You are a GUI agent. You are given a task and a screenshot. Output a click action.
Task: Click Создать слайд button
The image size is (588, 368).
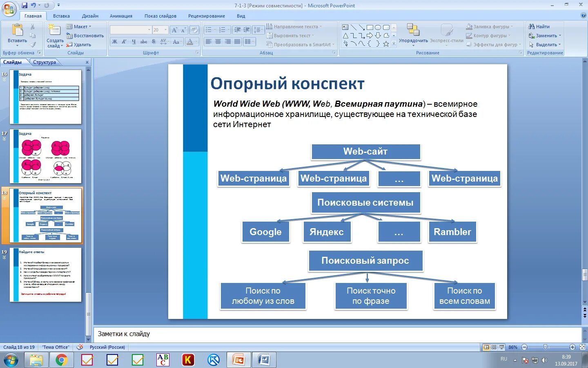point(55,36)
